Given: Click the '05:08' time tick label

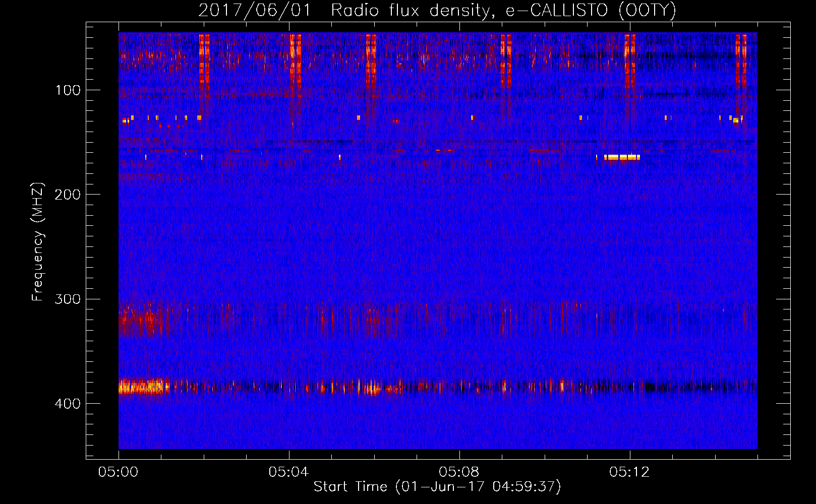Looking at the screenshot, I should pyautogui.click(x=459, y=472).
